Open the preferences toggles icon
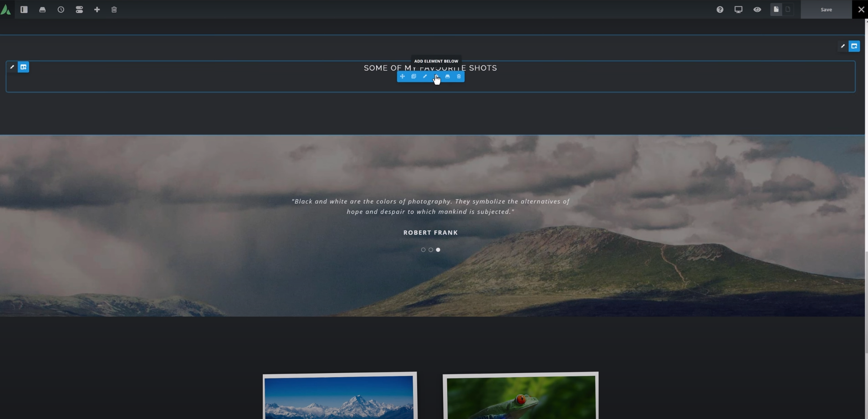The height and width of the screenshot is (419, 868). pyautogui.click(x=79, y=10)
